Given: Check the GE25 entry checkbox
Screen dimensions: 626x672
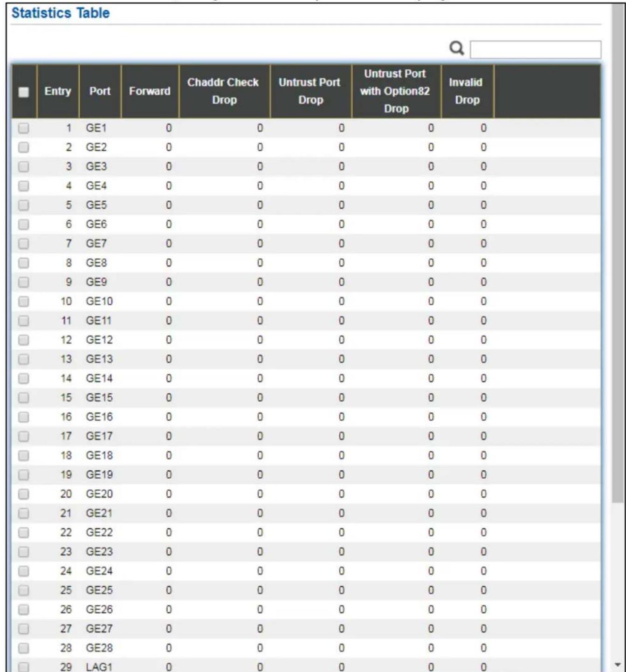Looking at the screenshot, I should click(23, 590).
